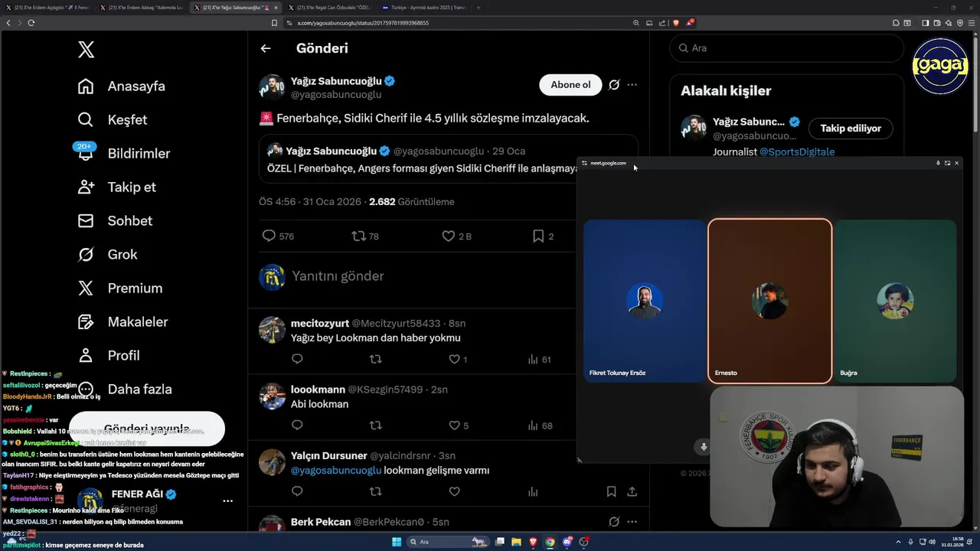Open site info icon next to meet.google.com
Viewport: 980px width, 551px height.
click(x=584, y=163)
